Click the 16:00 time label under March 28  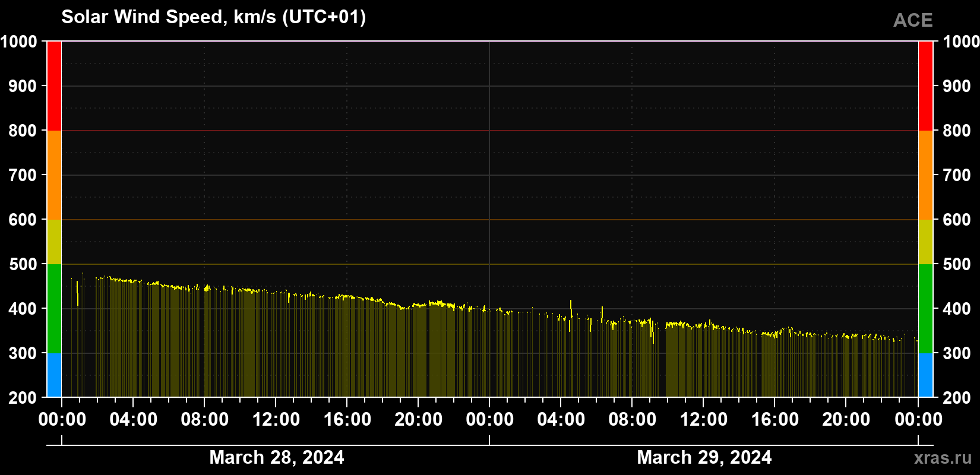tap(347, 420)
